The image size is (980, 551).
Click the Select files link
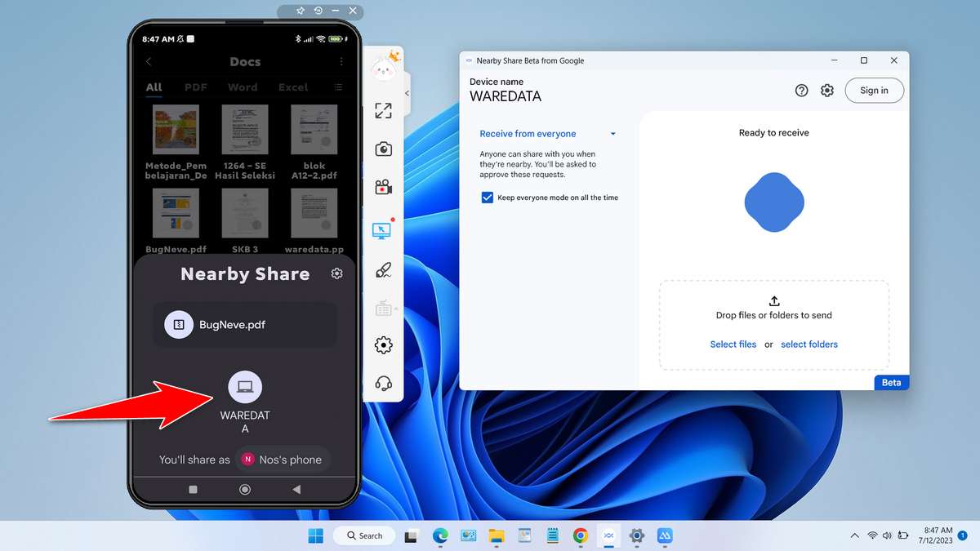tap(733, 344)
